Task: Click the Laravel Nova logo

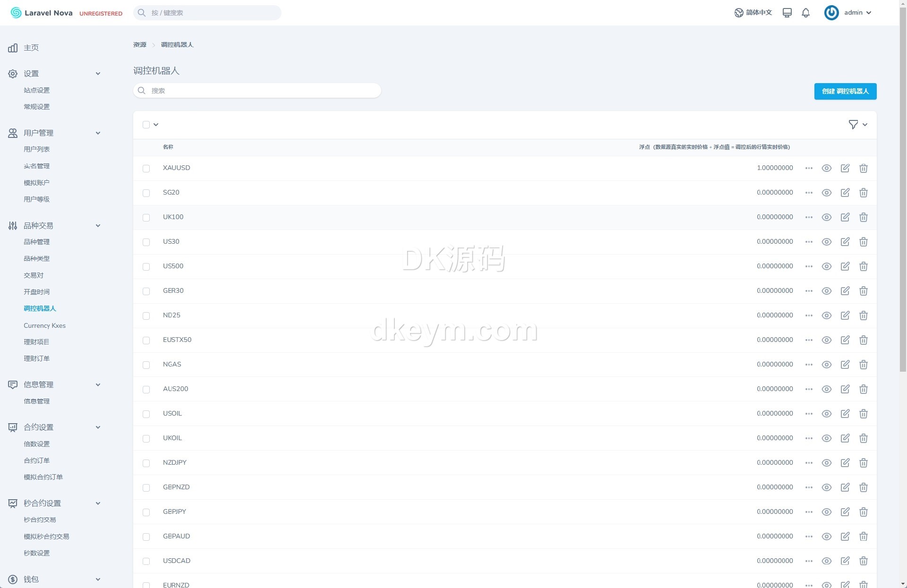Action: click(x=42, y=13)
